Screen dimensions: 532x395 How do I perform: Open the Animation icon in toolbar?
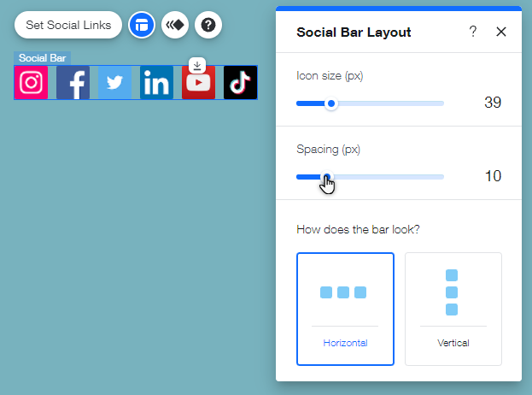[175, 25]
